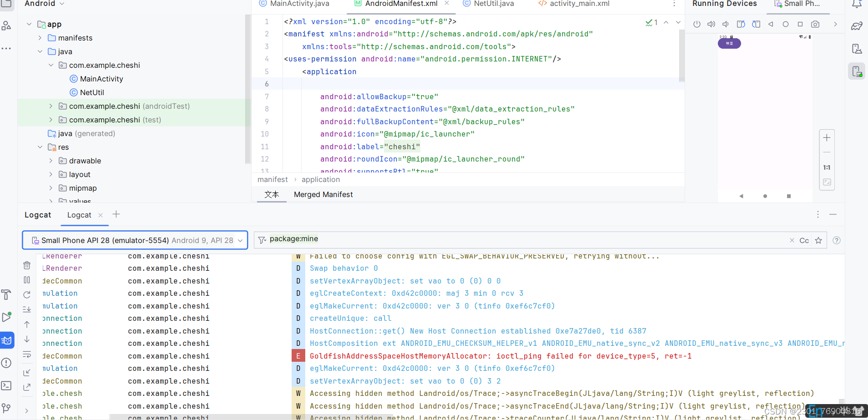Favorite the package:mine filter with the star
This screenshot has width=868, height=420.
pos(818,240)
